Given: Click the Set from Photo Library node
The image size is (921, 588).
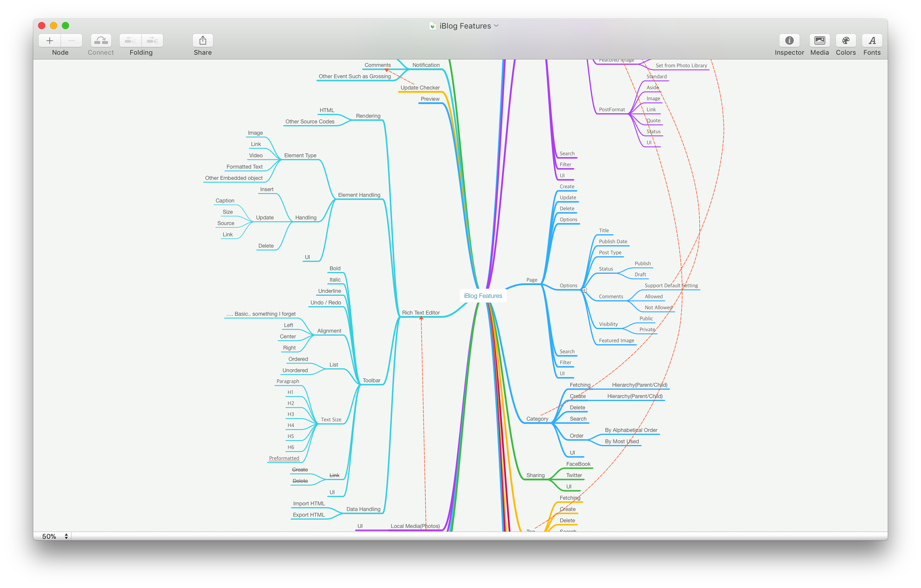Looking at the screenshot, I should click(681, 66).
